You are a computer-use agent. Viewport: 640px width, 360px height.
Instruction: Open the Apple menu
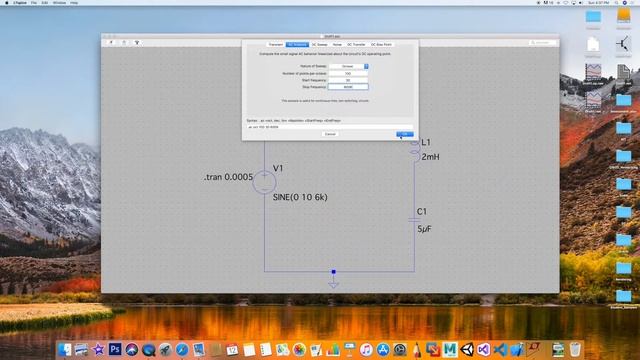pos(7,2)
